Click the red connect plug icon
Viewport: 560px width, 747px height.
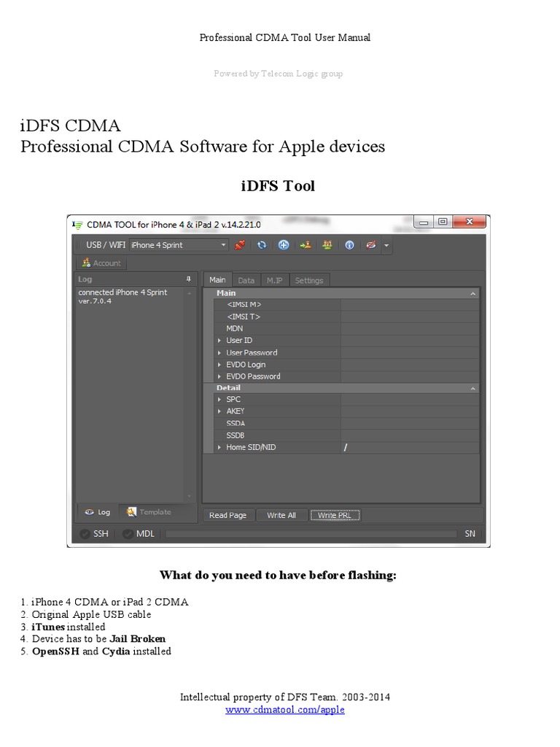point(239,245)
